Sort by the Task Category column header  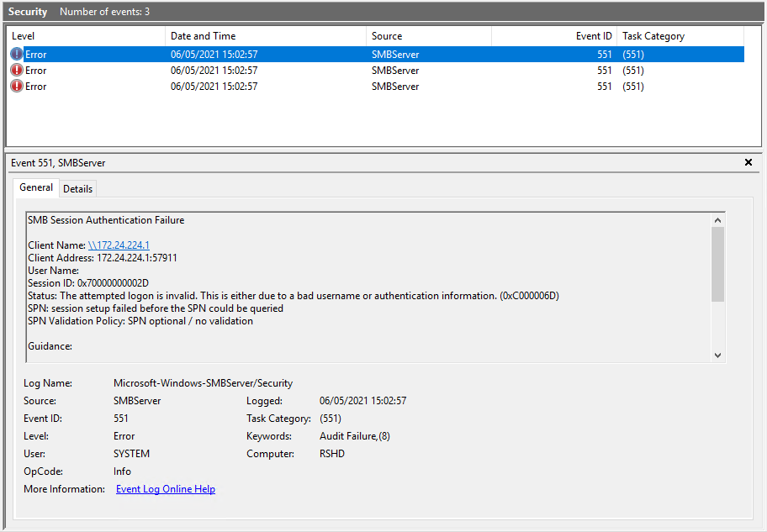[680, 36]
